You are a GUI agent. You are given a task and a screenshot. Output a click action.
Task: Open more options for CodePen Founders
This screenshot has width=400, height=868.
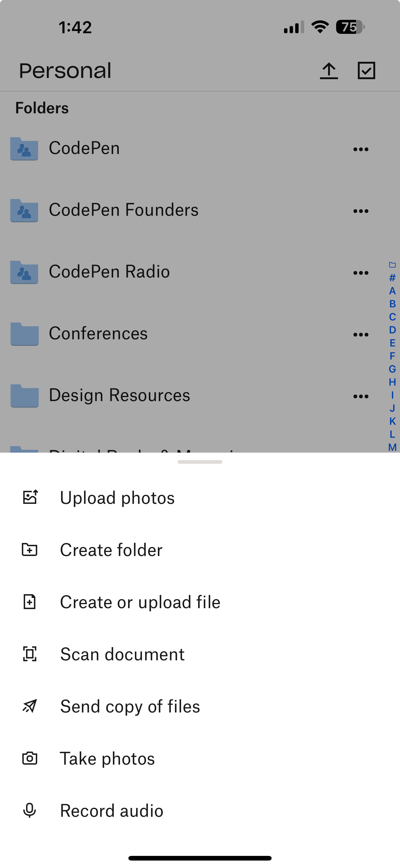pos(361,211)
